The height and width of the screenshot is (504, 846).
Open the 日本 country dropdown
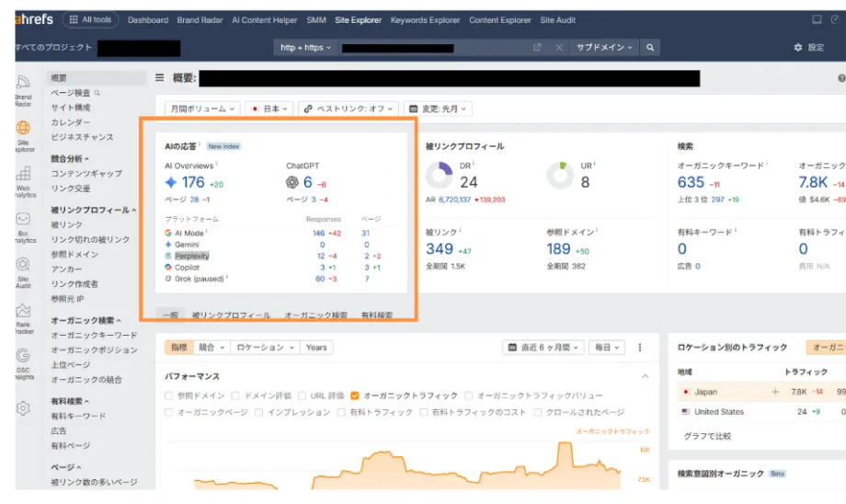click(269, 109)
